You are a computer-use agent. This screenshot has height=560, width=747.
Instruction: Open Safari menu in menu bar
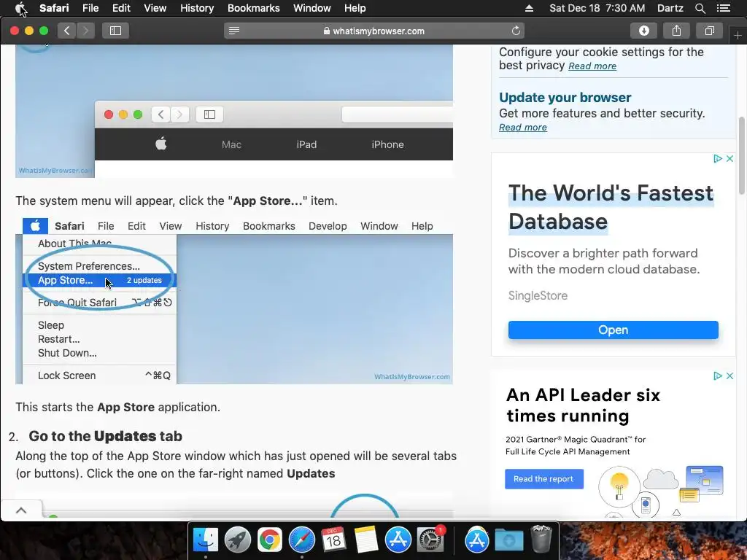click(x=54, y=8)
